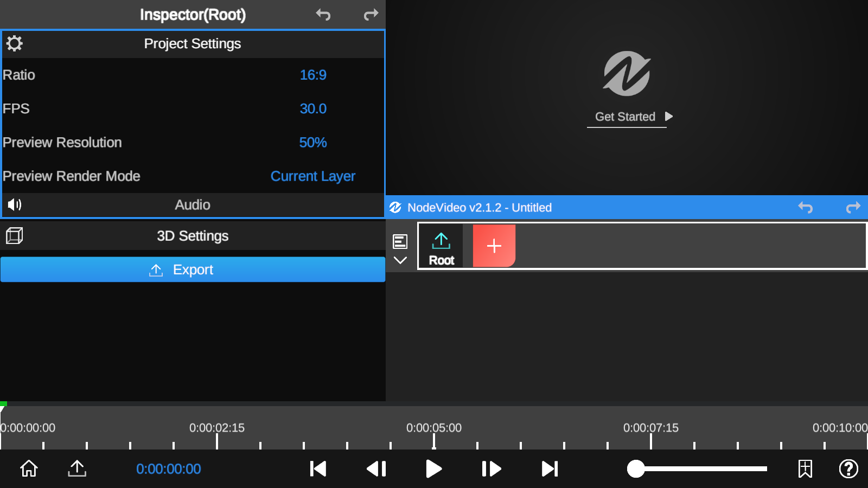
Task: Select the Root node icon
Action: (441, 241)
